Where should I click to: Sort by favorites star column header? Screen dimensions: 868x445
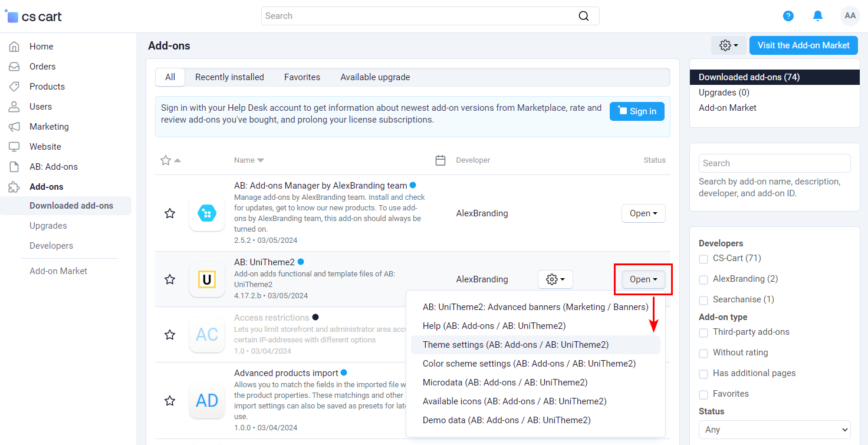tap(170, 160)
